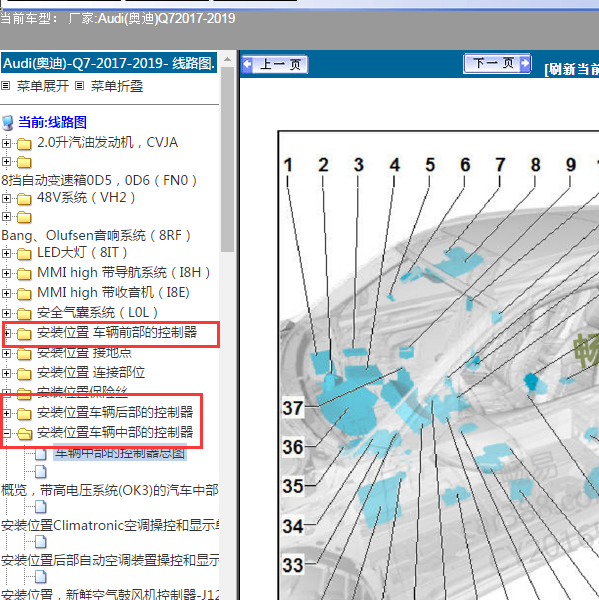Click the folder icon for MMI high 带导航系统

(x=24, y=274)
